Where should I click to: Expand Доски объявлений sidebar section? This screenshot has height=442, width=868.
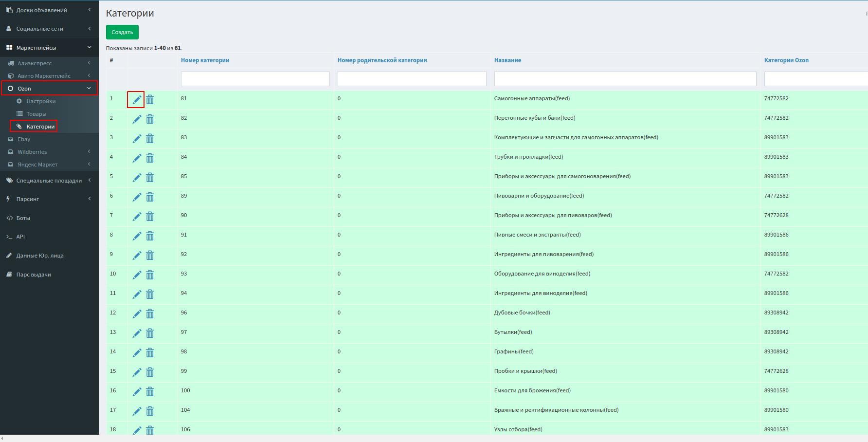pos(49,10)
